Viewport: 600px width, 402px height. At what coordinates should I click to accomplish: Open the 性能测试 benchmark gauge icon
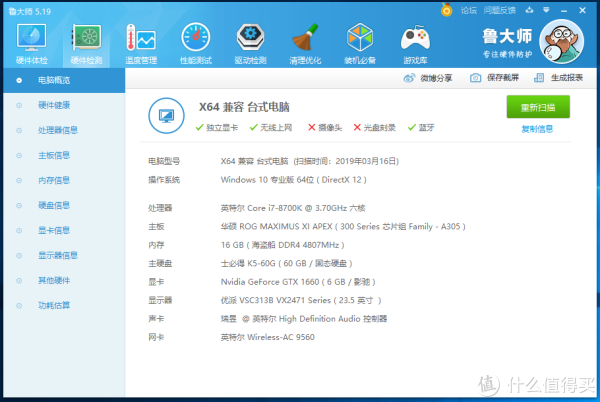[195, 43]
